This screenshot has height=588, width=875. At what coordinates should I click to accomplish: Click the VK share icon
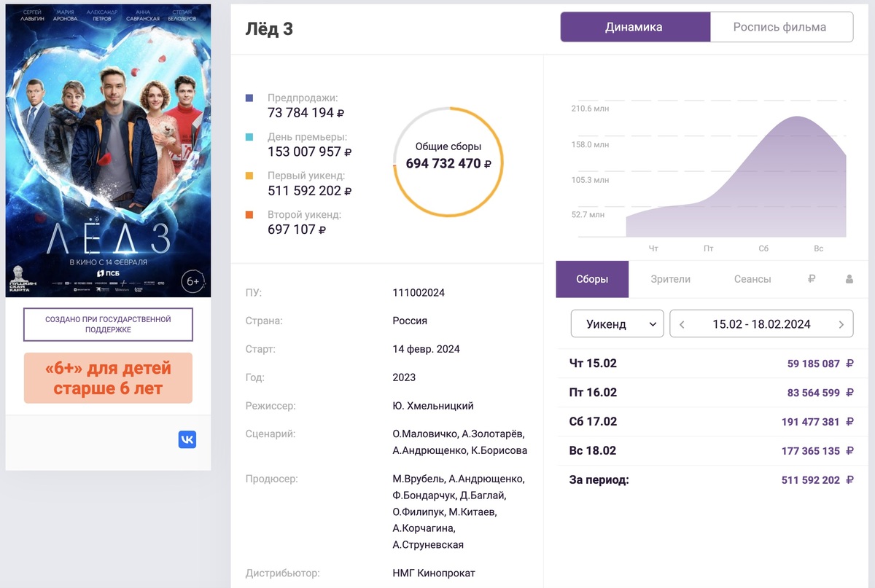187,439
